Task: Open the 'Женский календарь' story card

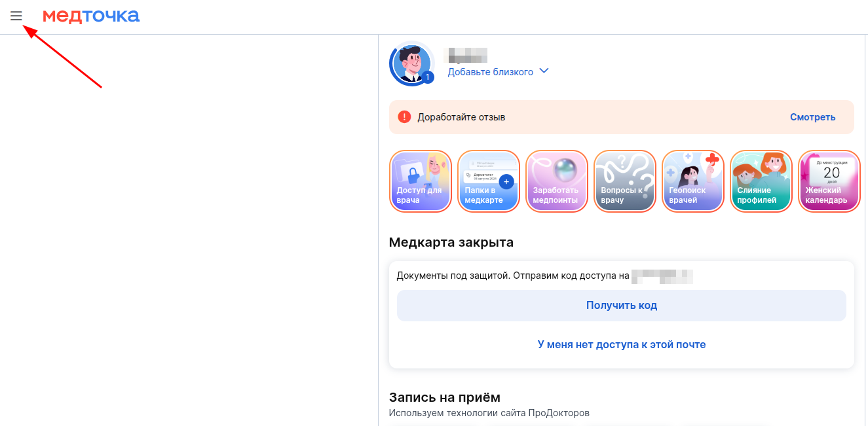Action: click(829, 181)
